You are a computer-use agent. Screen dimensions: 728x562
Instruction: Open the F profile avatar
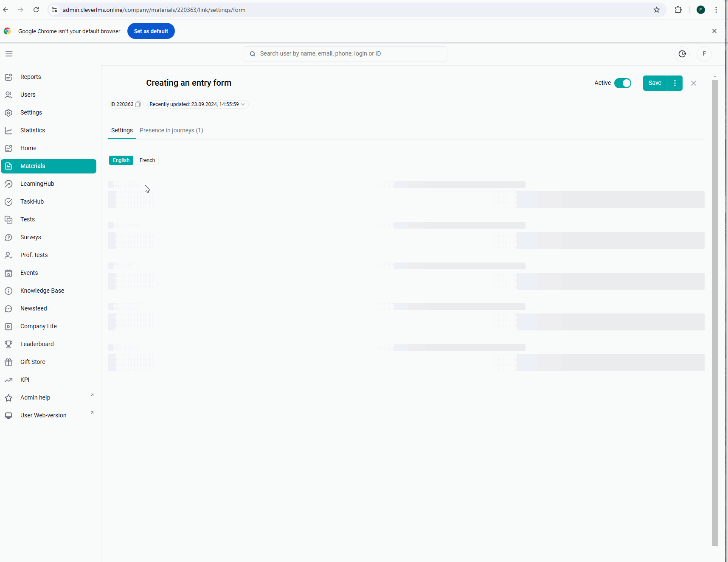pyautogui.click(x=704, y=54)
